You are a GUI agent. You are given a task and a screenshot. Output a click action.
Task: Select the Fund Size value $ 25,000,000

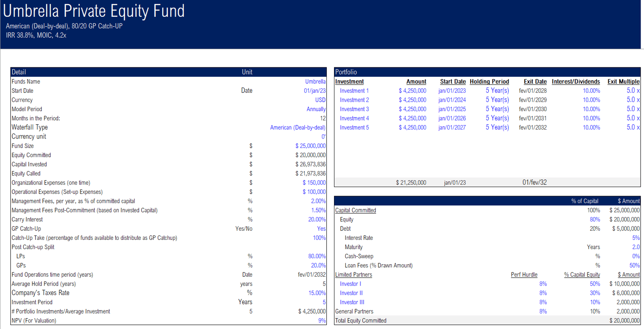(310, 146)
